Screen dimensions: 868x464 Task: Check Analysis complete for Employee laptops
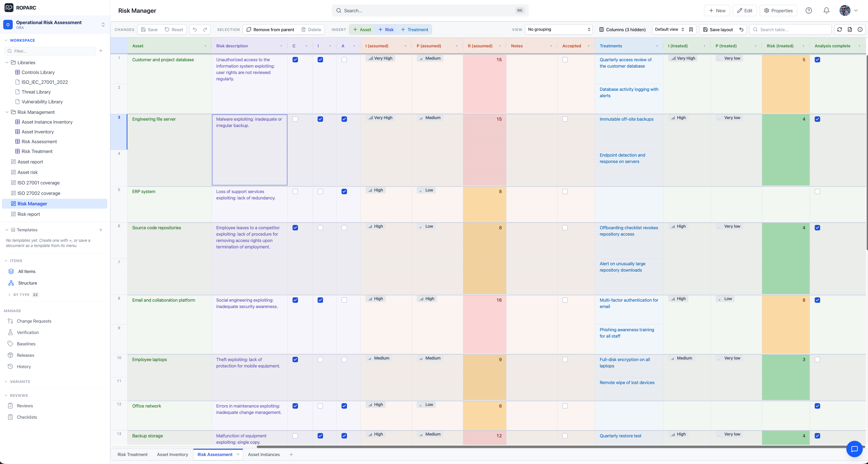pos(817,360)
